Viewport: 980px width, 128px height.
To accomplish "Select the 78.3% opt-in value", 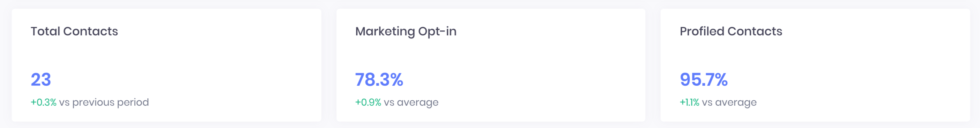I will [x=379, y=80].
